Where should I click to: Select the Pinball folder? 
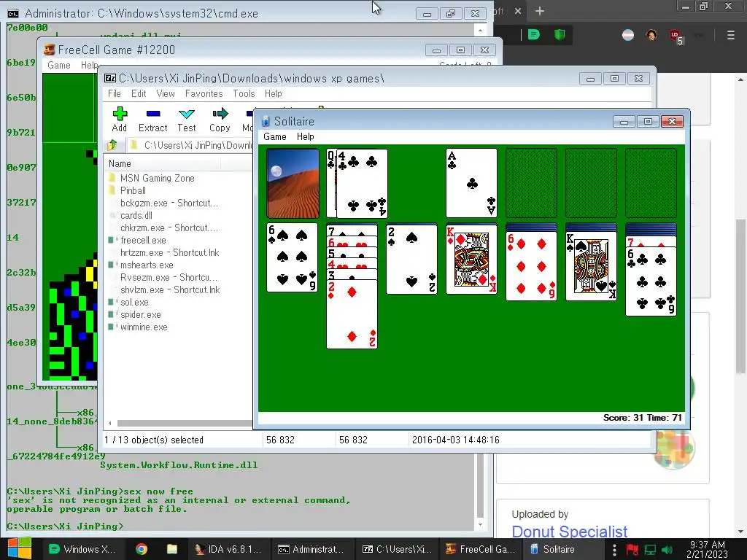[x=133, y=190]
